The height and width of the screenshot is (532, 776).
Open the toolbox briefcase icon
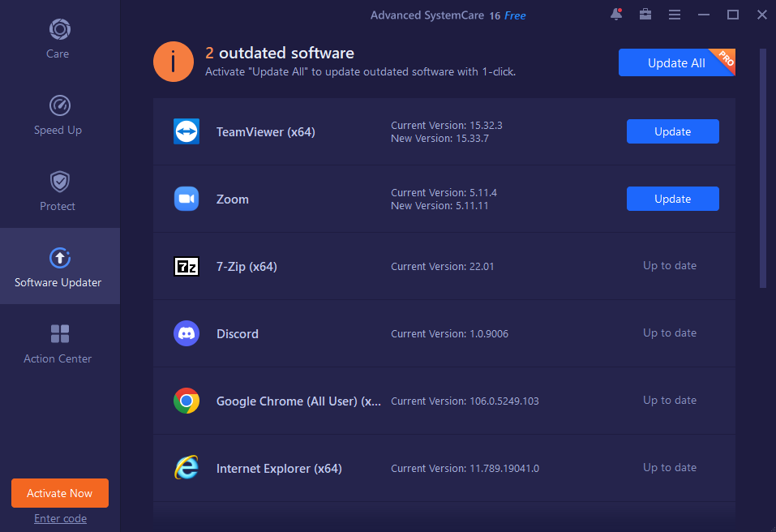pyautogui.click(x=645, y=15)
